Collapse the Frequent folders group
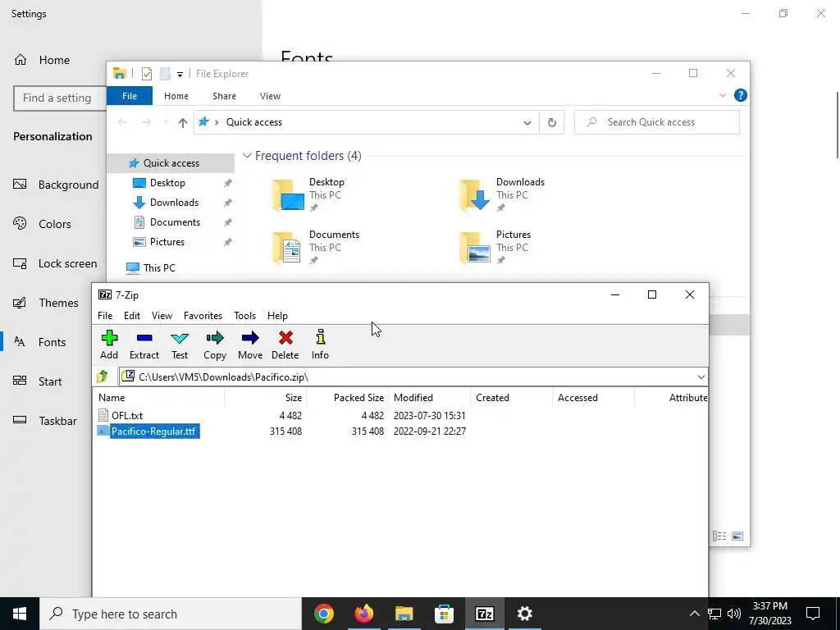This screenshot has height=630, width=840. 247,156
